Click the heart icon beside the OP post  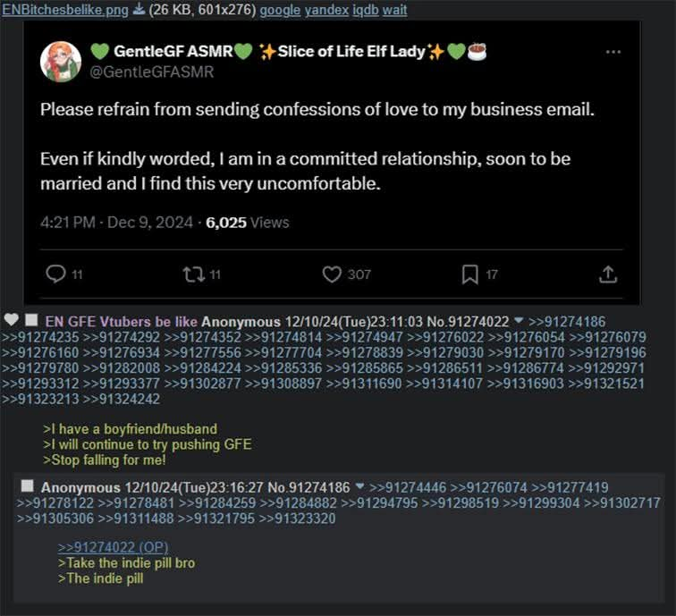tap(12, 320)
